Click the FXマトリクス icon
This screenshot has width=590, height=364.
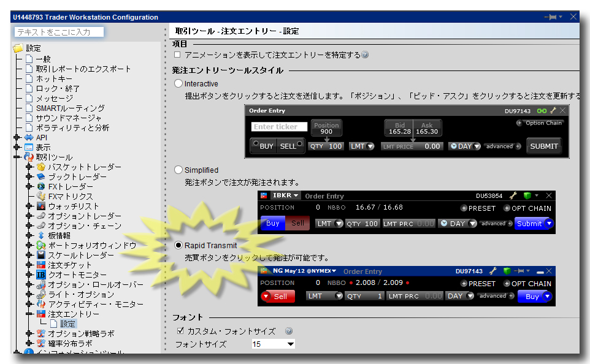(x=41, y=196)
